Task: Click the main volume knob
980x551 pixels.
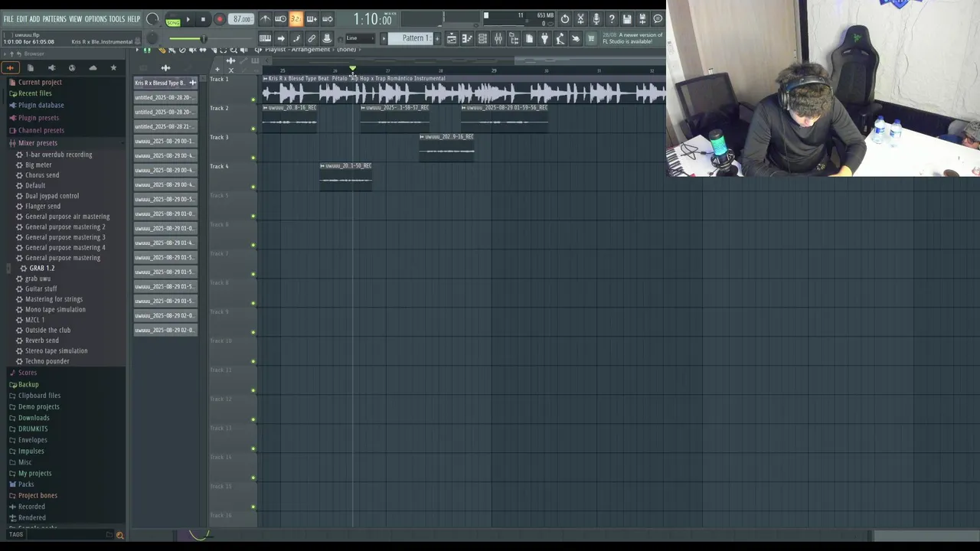Action: 152,19
